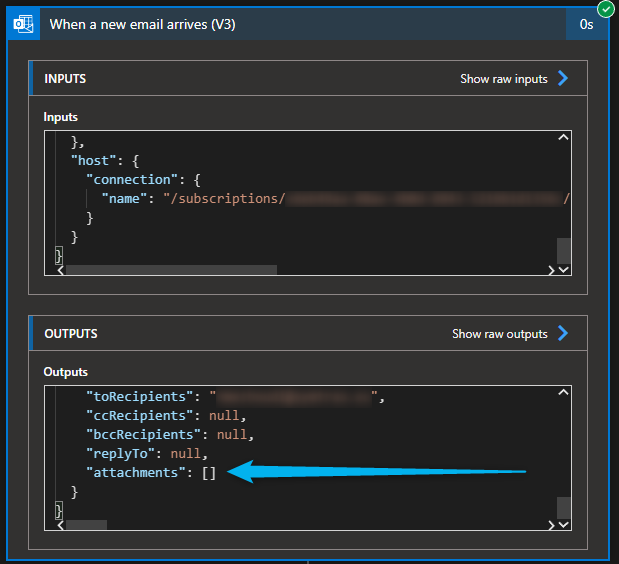Open the Show raw inputs link
This screenshot has width=619, height=564.
pyautogui.click(x=504, y=79)
